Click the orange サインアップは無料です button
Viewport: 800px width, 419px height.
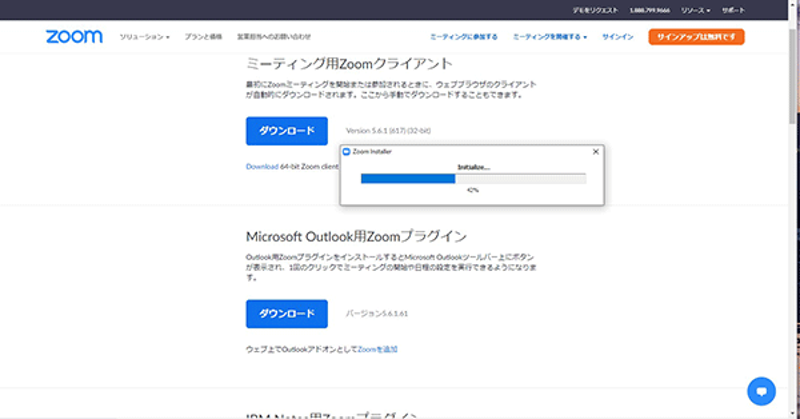(x=696, y=37)
